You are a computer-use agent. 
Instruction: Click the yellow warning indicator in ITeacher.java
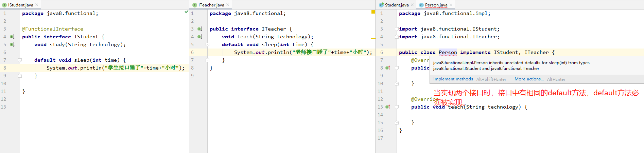point(373,12)
